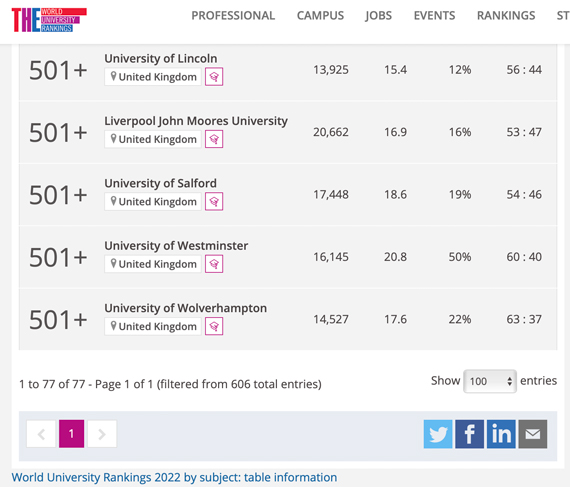Click graduation cap icon for University of Lincoln
The image size is (570, 487).
(214, 77)
